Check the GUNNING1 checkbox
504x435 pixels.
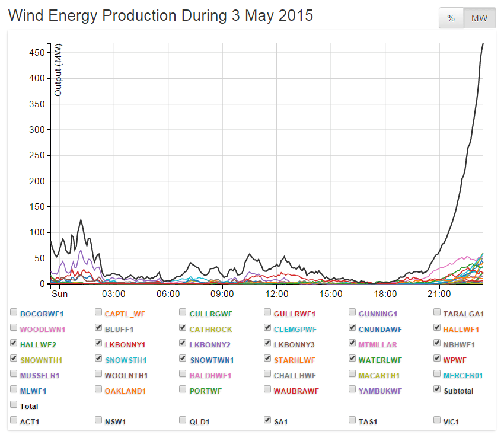tap(352, 311)
